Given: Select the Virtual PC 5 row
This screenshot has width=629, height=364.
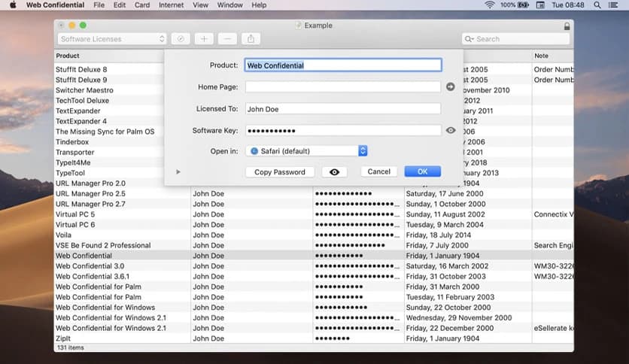Looking at the screenshot, I should coord(314,214).
